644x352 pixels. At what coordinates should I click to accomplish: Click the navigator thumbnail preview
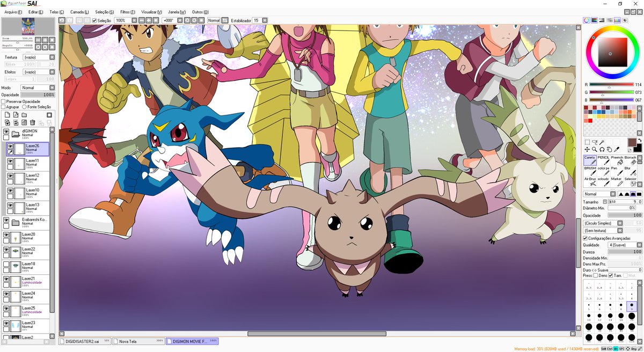pos(28,26)
